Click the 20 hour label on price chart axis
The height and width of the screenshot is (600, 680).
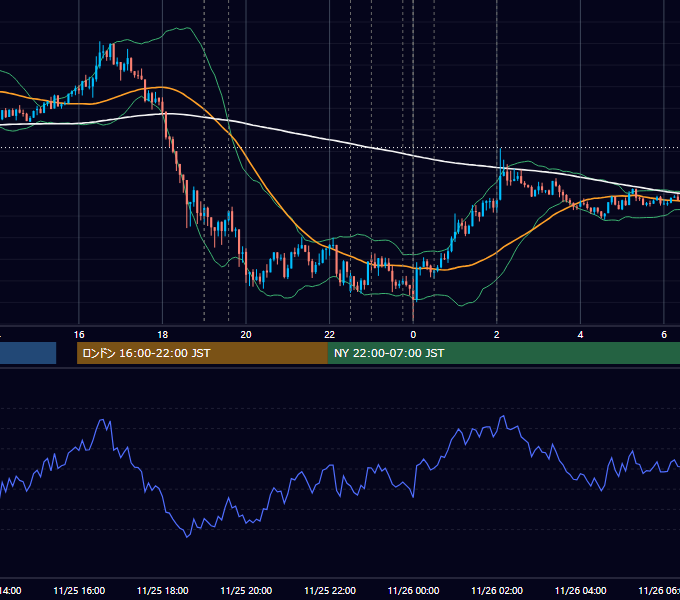click(x=246, y=334)
